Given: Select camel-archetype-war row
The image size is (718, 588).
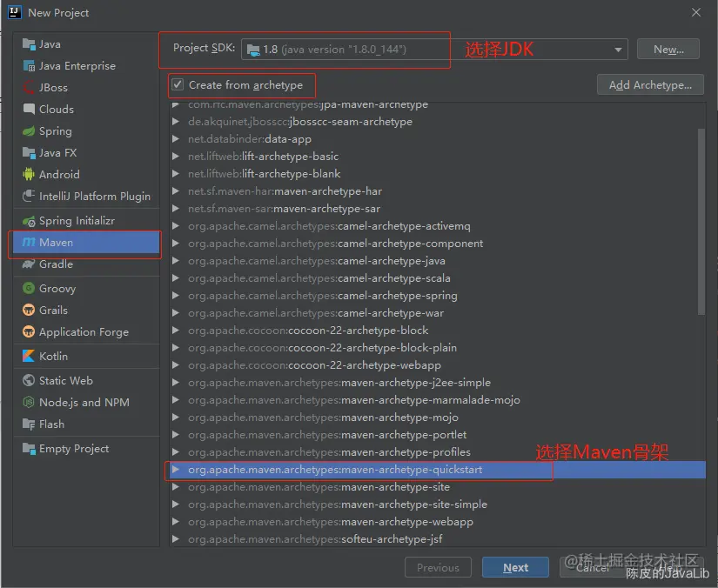Looking at the screenshot, I should 437,313.
